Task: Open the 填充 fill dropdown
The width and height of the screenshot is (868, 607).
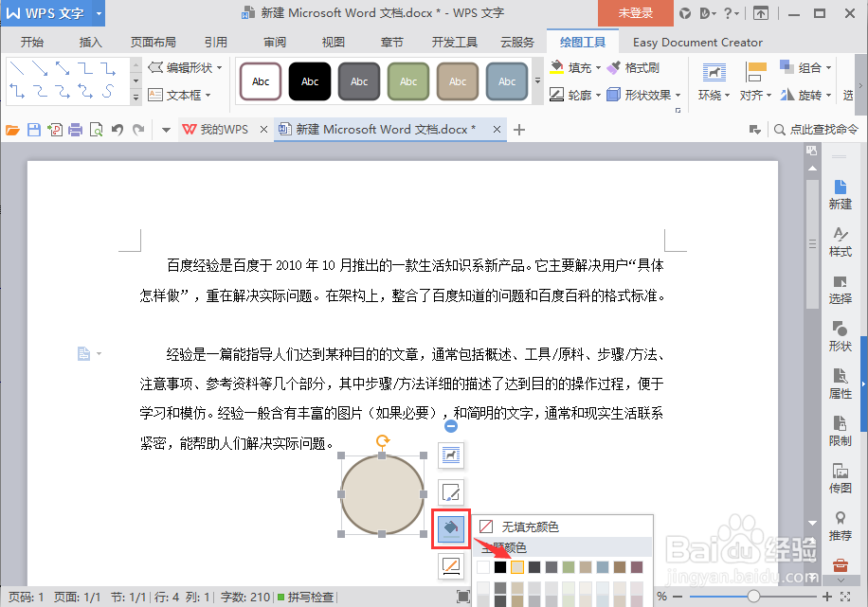Action: [598, 68]
